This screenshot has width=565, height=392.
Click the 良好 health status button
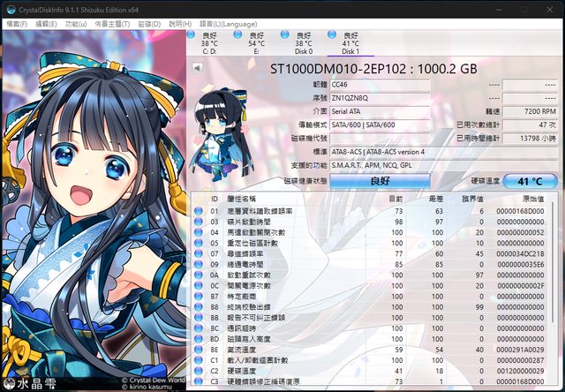[x=380, y=180]
